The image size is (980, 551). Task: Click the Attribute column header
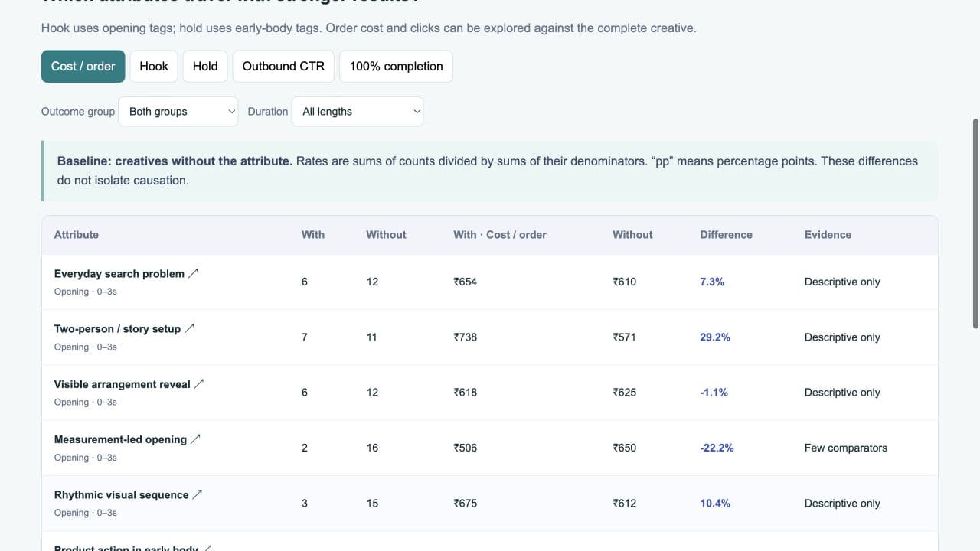pos(77,235)
